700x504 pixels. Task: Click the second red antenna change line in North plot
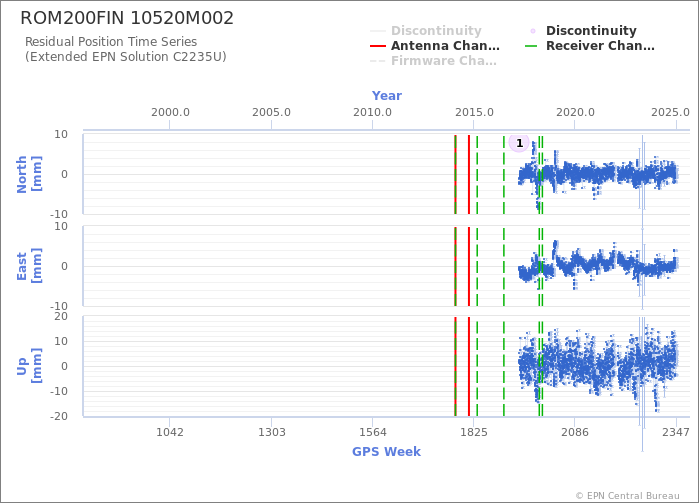[469, 174]
